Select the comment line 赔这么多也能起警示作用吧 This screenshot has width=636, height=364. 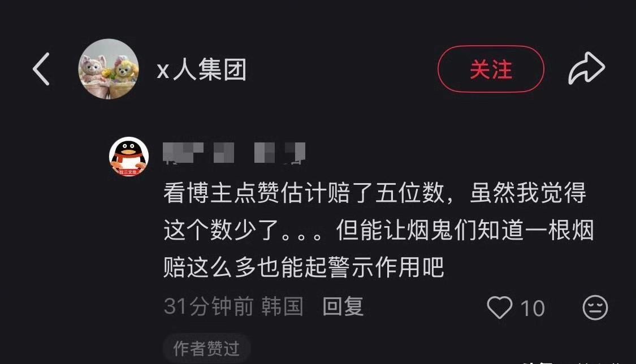coord(304,267)
